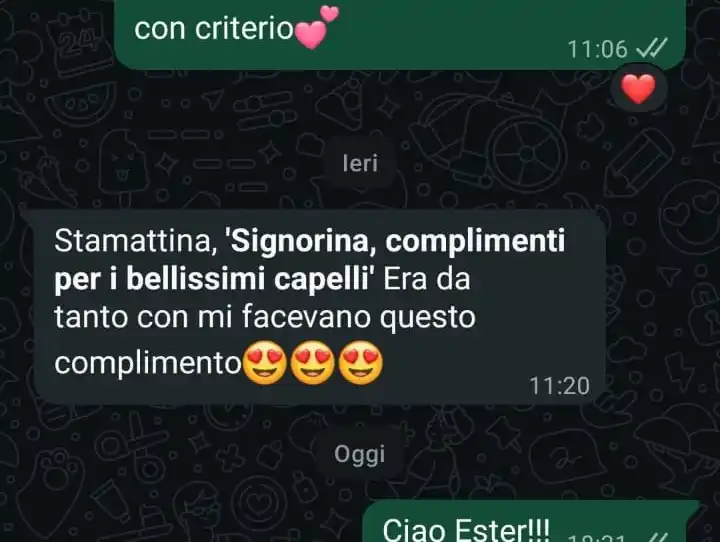This screenshot has height=542, width=720.
Task: Tap the first heart-eyes emoji after 'complimento'
Action: pos(264,363)
